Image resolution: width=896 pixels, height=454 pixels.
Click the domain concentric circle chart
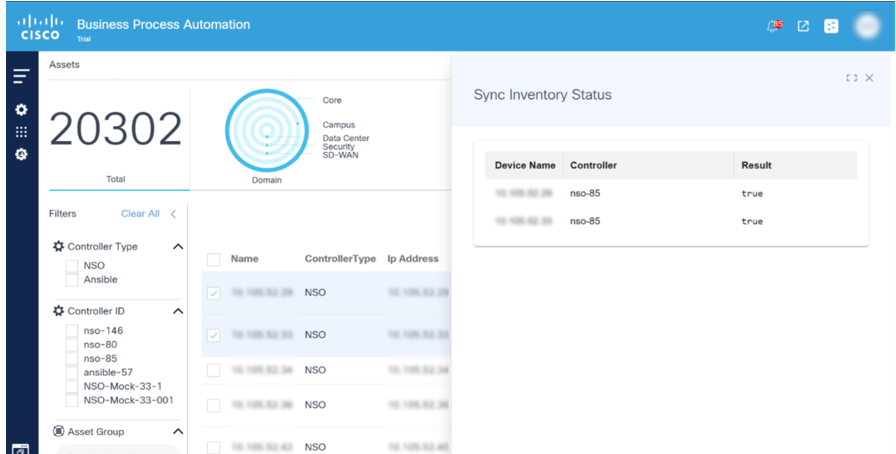(266, 130)
